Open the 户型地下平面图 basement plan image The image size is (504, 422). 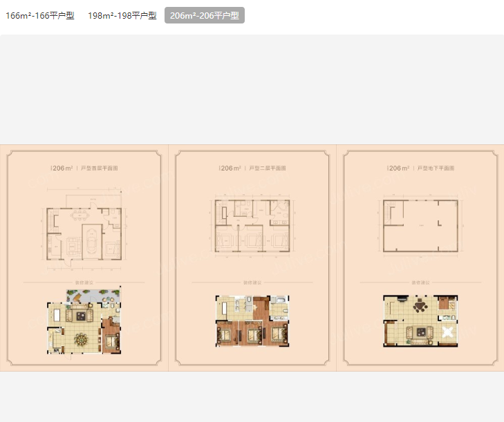click(x=420, y=257)
